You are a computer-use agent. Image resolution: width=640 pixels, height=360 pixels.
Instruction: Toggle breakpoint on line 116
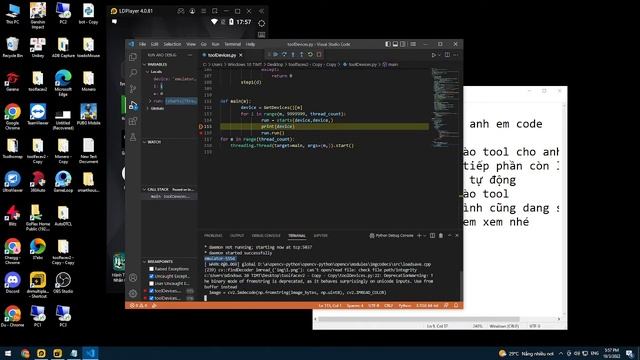tap(201, 133)
